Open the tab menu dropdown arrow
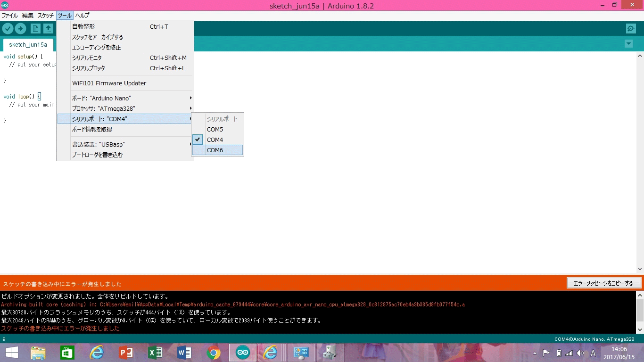The height and width of the screenshot is (362, 644). tap(628, 44)
